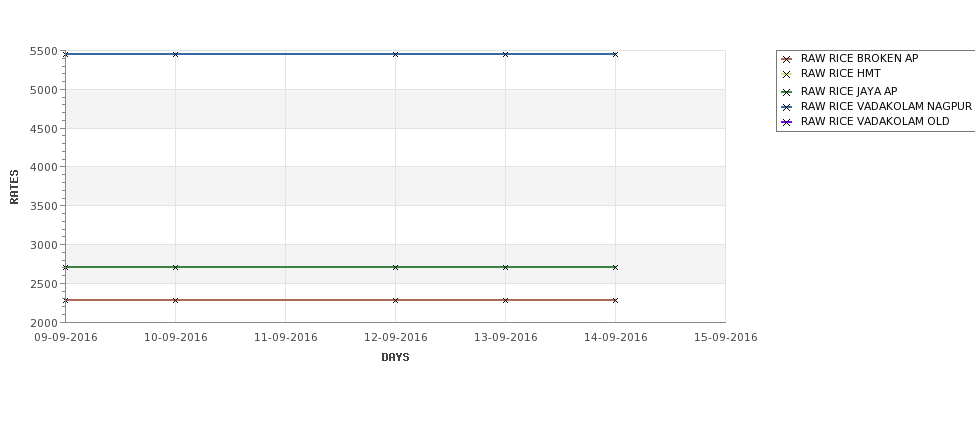Click the blue line point at 14-09-2016

click(x=616, y=54)
